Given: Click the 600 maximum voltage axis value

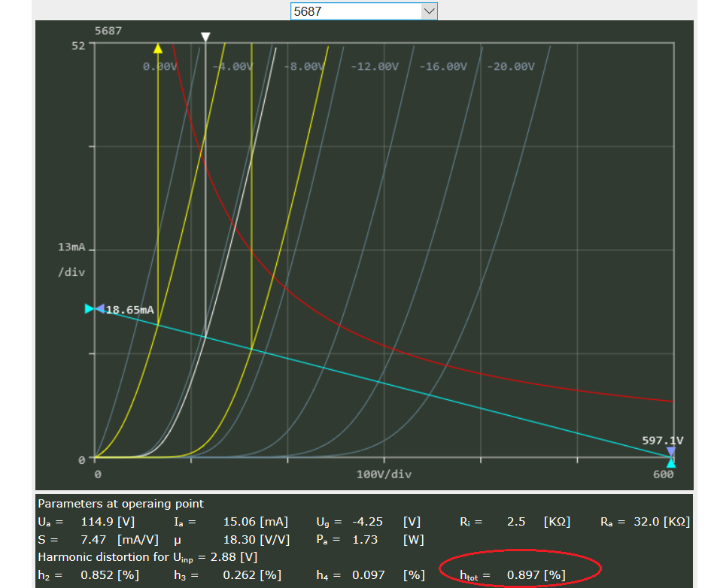Looking at the screenshot, I should point(663,474).
